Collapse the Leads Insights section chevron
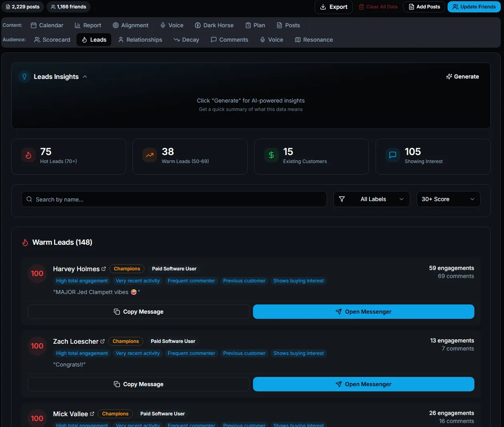 [85, 77]
